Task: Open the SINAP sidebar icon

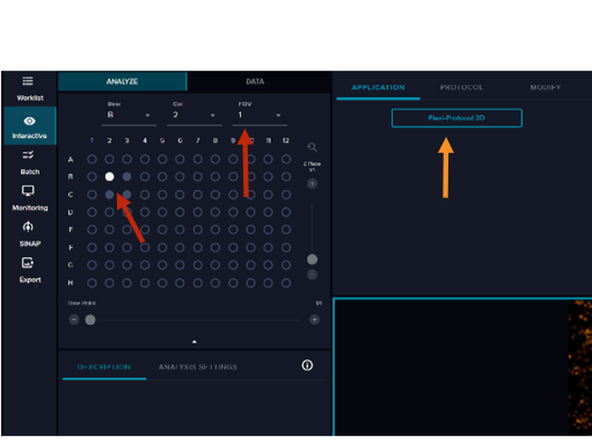Action: pos(28,227)
